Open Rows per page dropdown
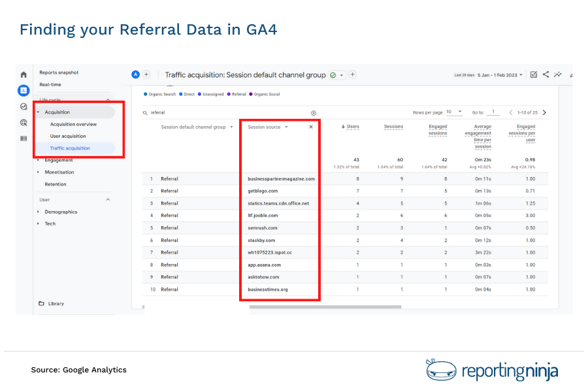588x392 pixels. point(454,112)
